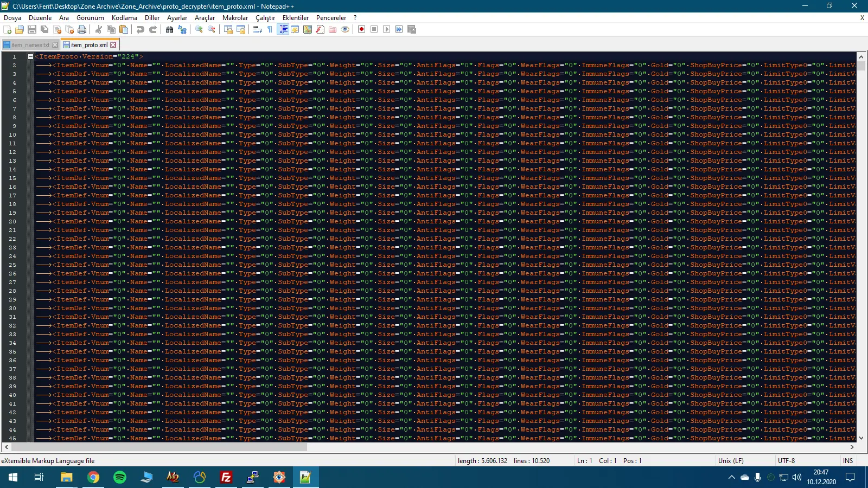
Task: Save the current file using the Save icon
Action: pos(32,29)
